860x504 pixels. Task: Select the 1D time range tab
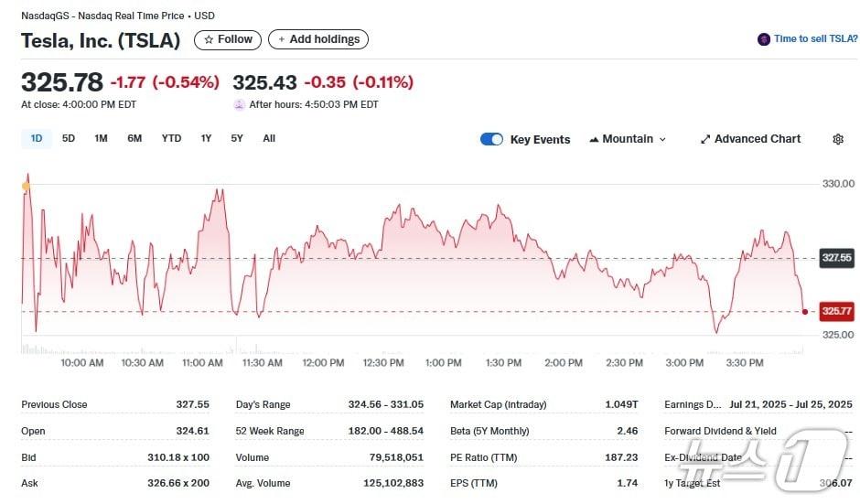(x=37, y=138)
